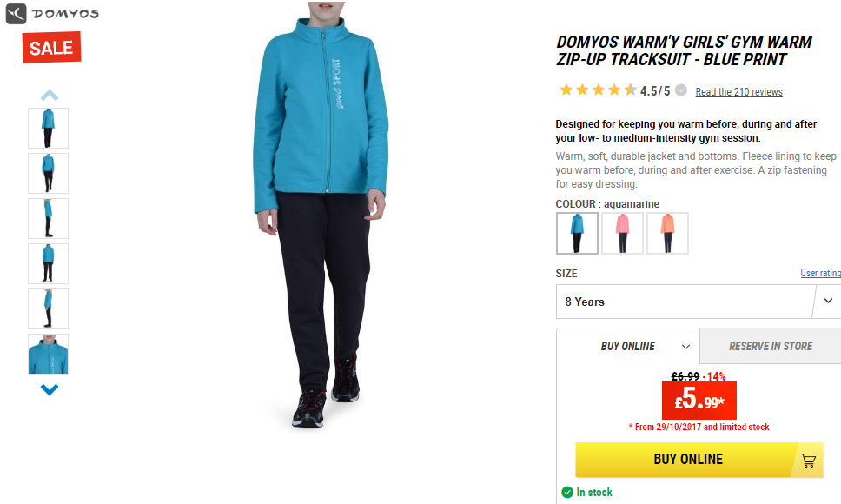Screen dimensions: 841x504
Task: Click the Domyos logo icon
Action: [x=17, y=13]
